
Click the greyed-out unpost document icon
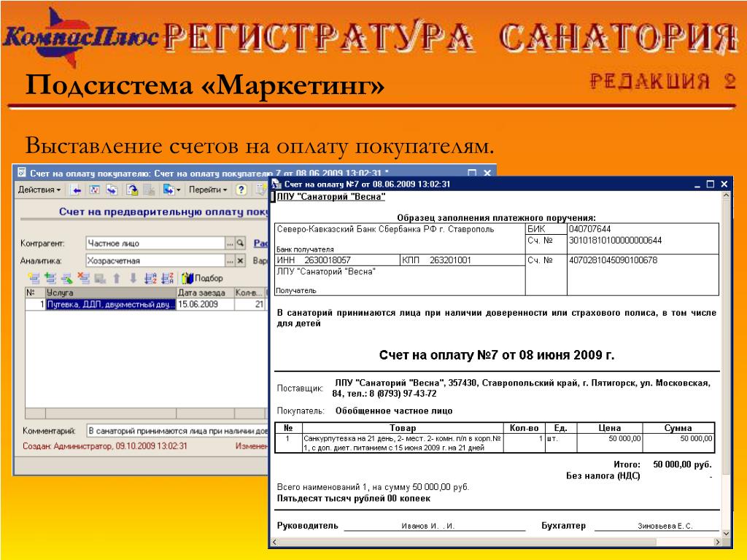coord(149,190)
